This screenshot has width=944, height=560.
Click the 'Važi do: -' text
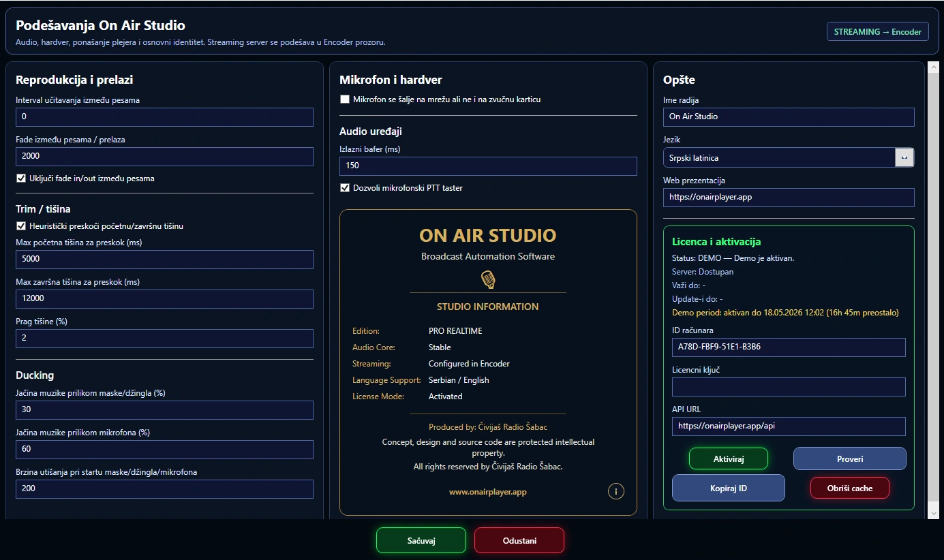[688, 285]
